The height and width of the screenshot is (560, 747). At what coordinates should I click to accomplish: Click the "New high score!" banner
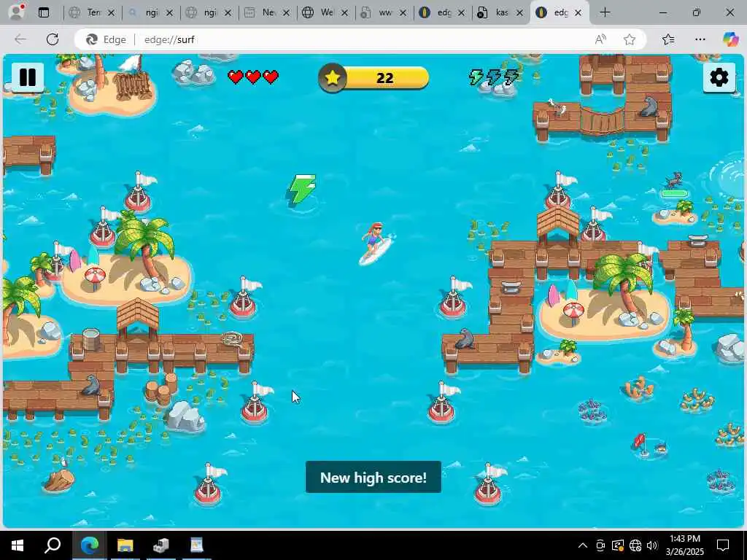pyautogui.click(x=373, y=477)
